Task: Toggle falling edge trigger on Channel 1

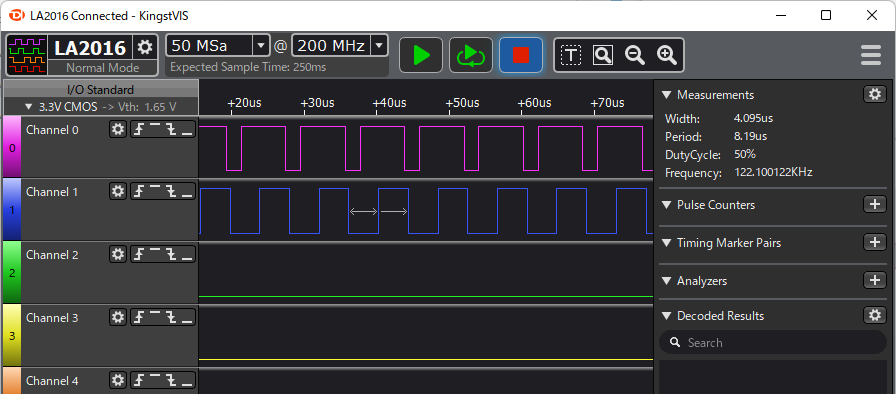Action: click(x=171, y=192)
